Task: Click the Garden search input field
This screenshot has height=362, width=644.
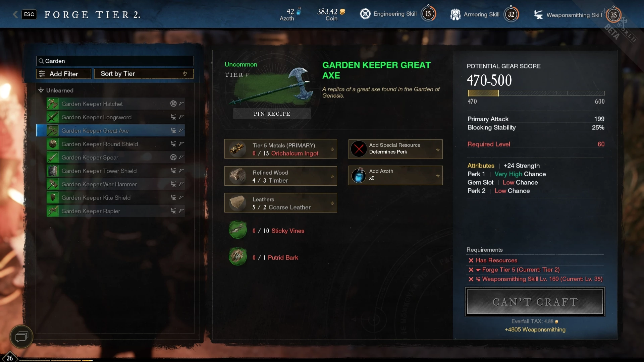Action: 115,61
